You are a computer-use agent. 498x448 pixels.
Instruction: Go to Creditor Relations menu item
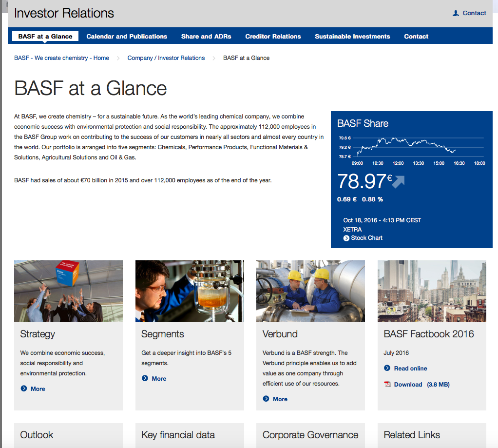click(x=273, y=37)
